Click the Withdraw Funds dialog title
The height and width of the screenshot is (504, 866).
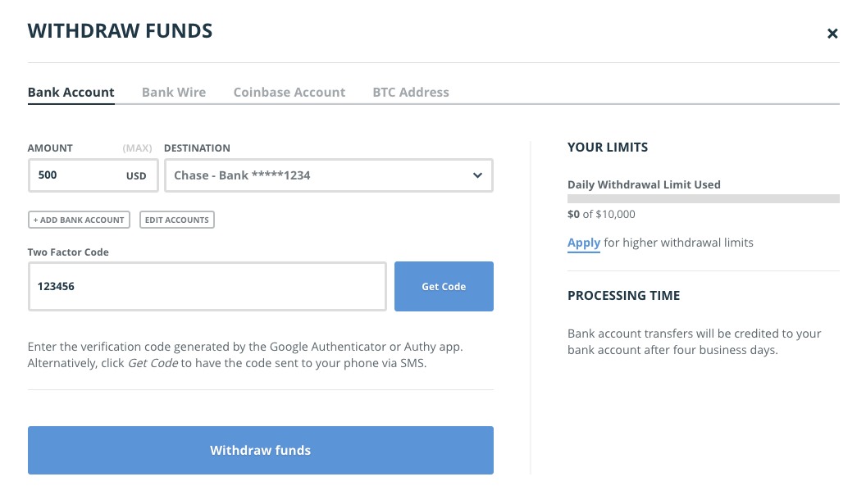point(120,32)
